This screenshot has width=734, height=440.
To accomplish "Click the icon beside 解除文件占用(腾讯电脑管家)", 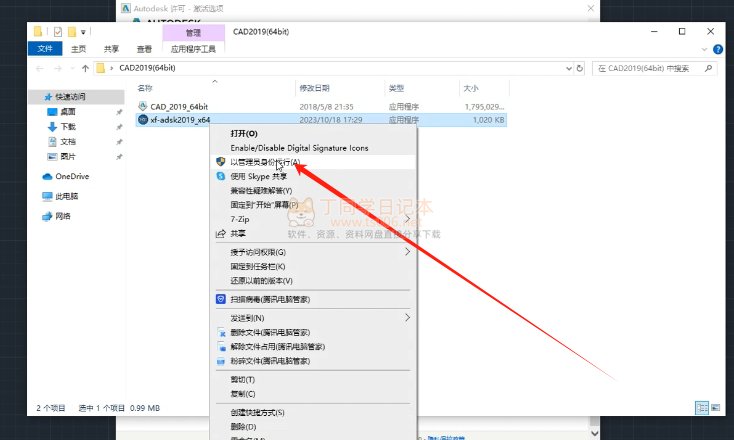I will click(221, 347).
